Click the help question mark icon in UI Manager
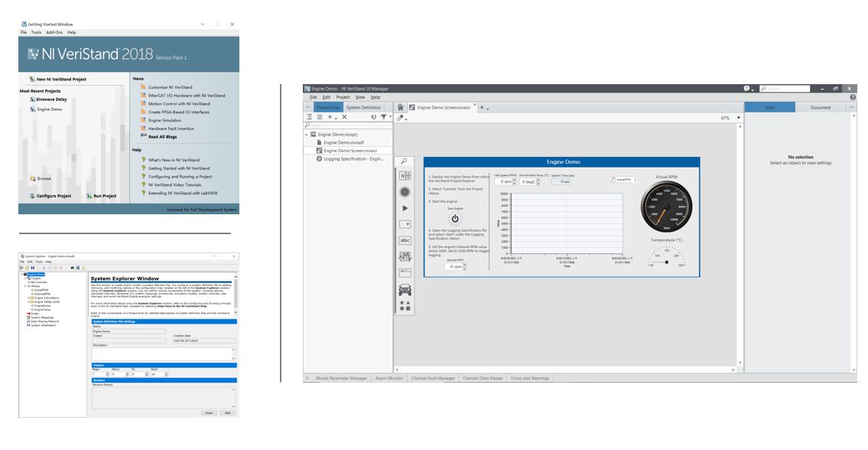Image resolution: width=868 pixels, height=450 pixels. pos(853,97)
